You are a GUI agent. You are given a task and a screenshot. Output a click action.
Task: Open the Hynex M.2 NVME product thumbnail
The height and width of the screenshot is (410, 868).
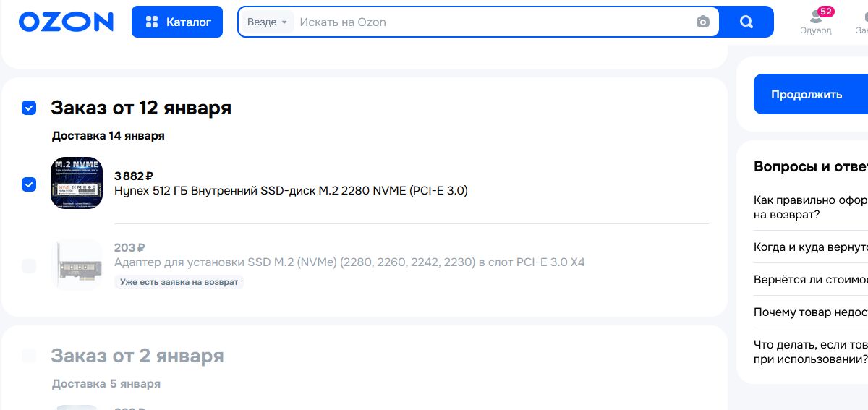coord(76,184)
